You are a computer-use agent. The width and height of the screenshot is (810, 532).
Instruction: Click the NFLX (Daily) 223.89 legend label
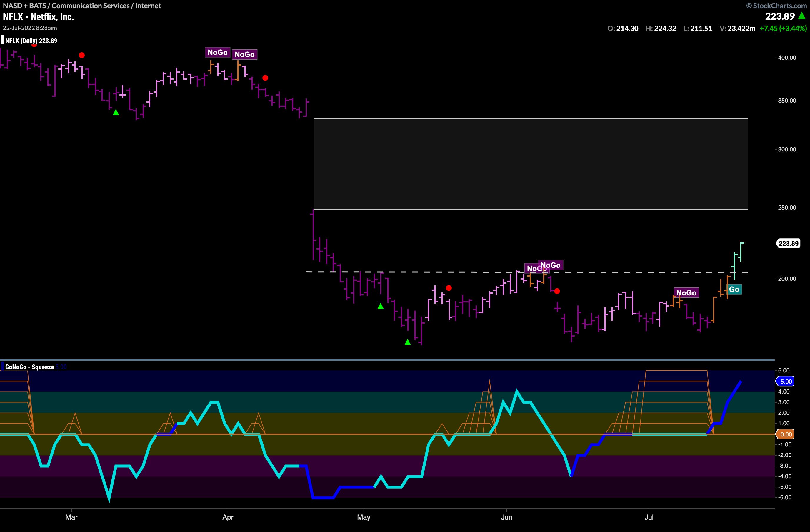[31, 41]
